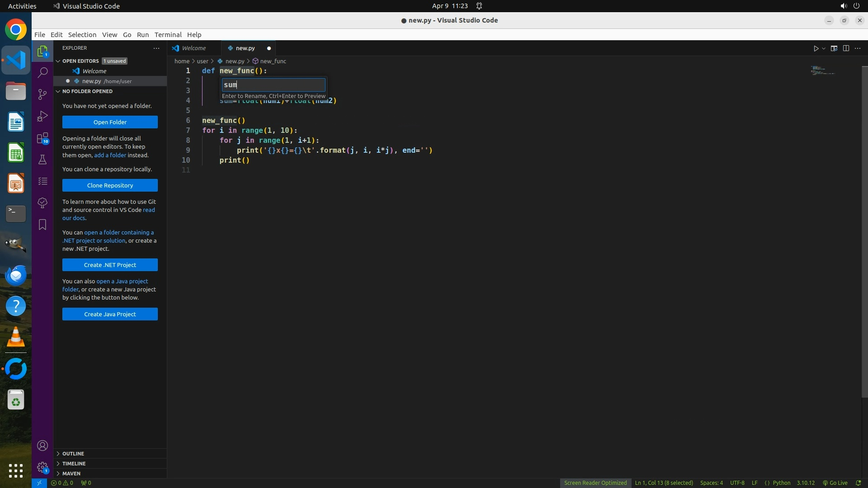Open the Extensions view icon

click(42, 138)
